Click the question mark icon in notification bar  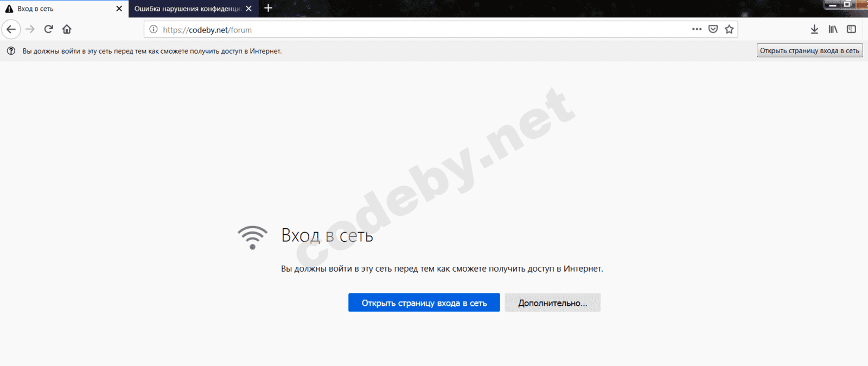click(11, 51)
